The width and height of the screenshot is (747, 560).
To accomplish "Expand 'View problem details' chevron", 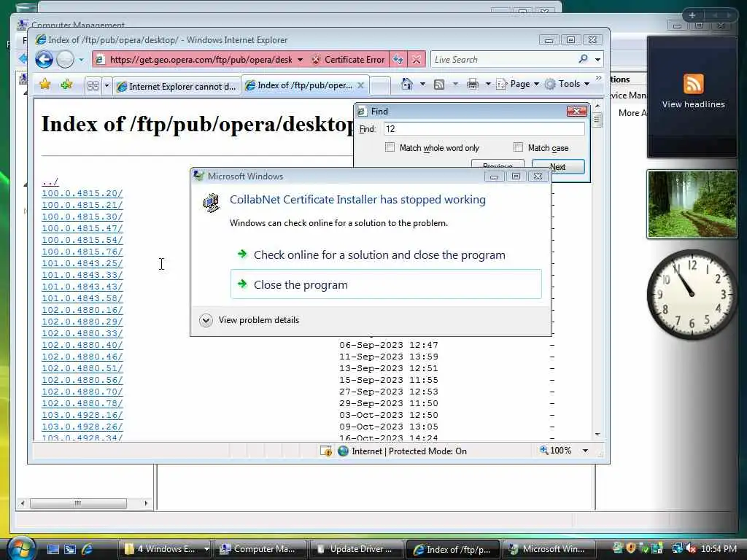I will [206, 320].
